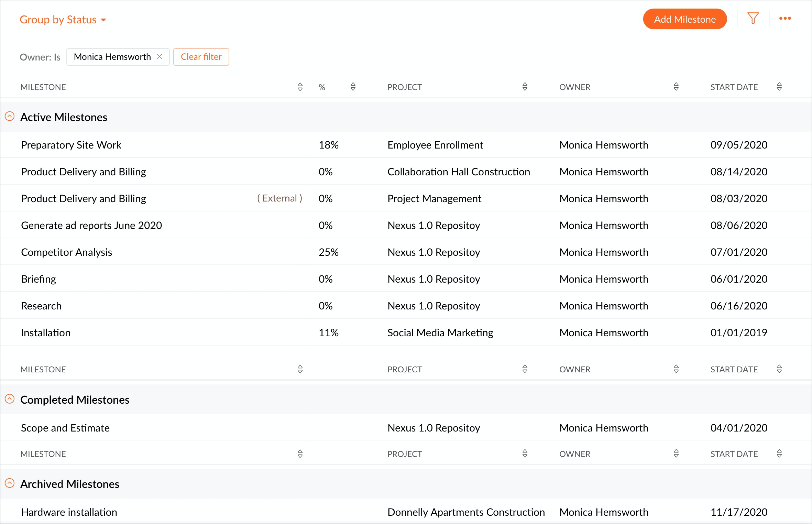Sort Archived section header by Owner
The height and width of the screenshot is (524, 812).
[676, 454]
